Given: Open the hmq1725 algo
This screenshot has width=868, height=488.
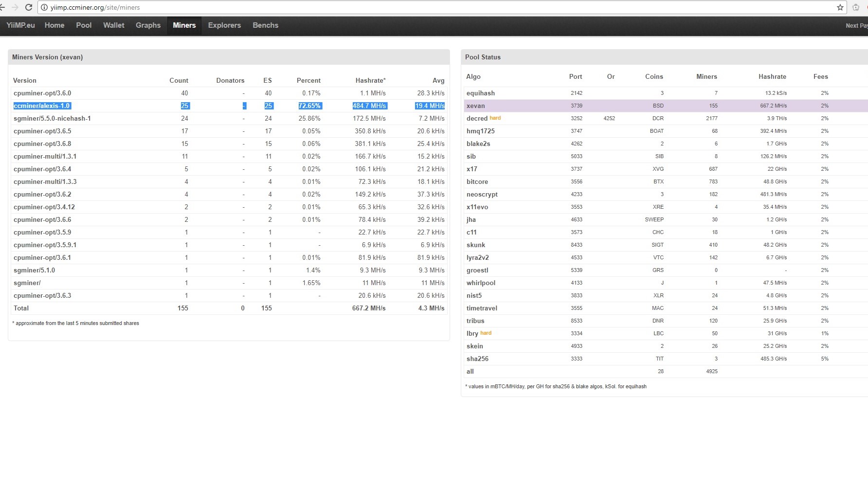Looking at the screenshot, I should tap(481, 131).
